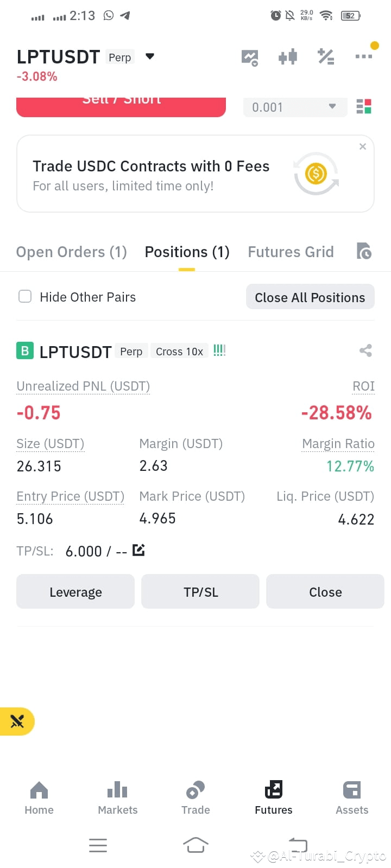
Task: Open the three-dots more menu
Action: coord(363,56)
